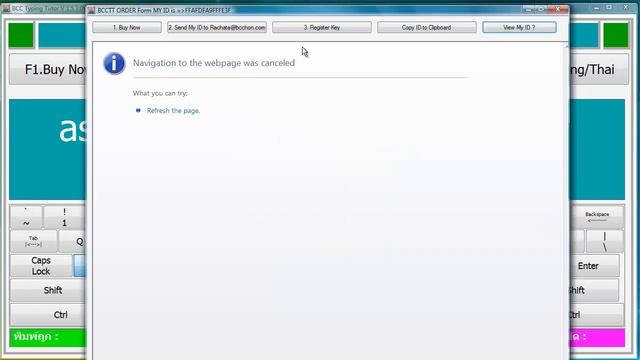Click the green 'พิมพ์ถูก :' status label
Screen dimensions: 640x360
pyautogui.click(x=48, y=337)
